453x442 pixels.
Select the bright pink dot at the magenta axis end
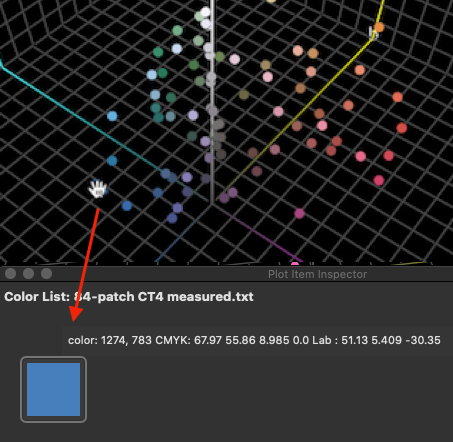[295, 265]
